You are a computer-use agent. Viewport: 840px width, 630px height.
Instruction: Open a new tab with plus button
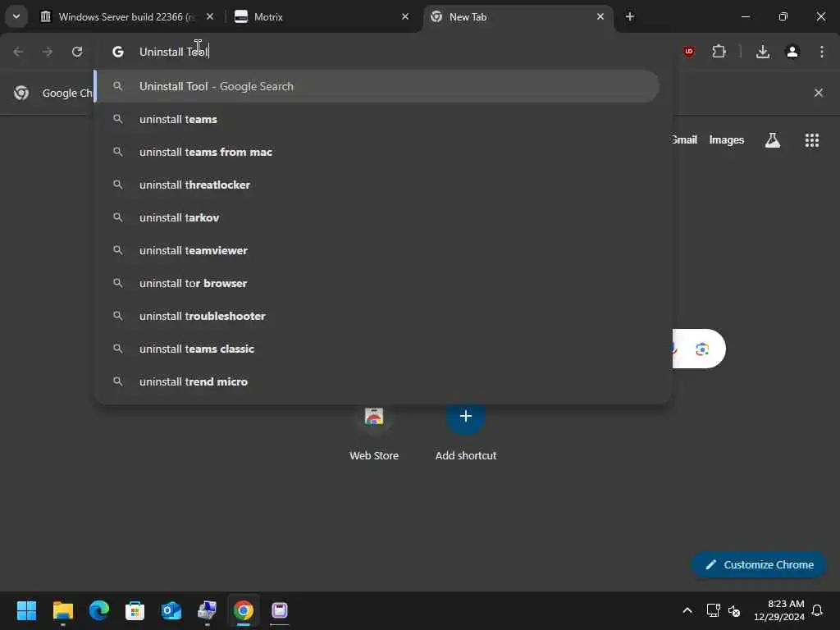click(630, 16)
